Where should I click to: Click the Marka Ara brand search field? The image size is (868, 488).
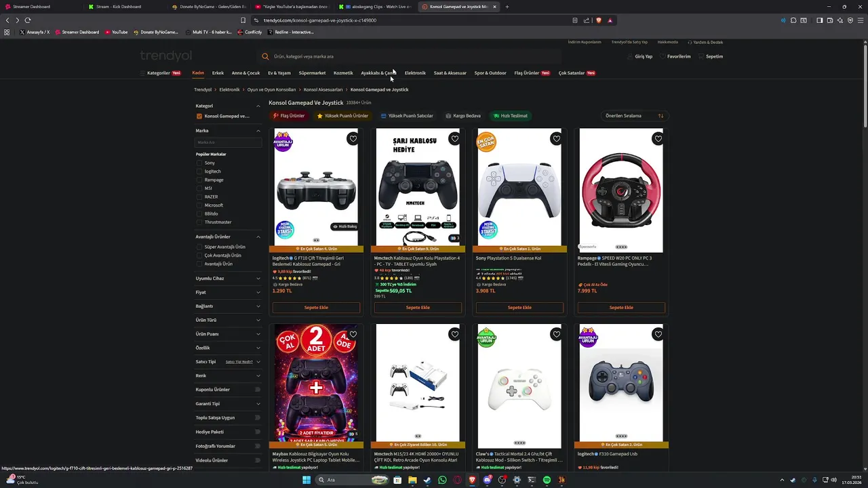click(228, 142)
